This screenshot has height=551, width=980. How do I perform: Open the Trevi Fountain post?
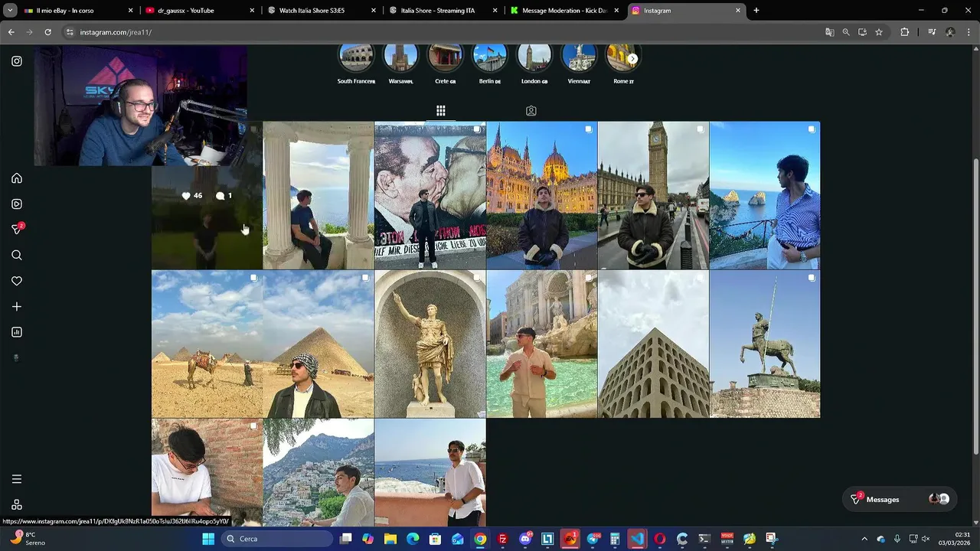(542, 344)
